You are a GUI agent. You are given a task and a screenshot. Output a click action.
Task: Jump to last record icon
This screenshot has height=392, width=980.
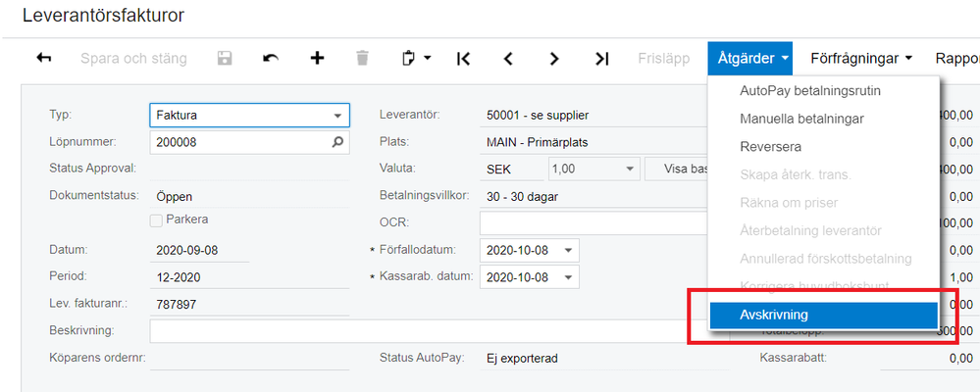tap(601, 58)
